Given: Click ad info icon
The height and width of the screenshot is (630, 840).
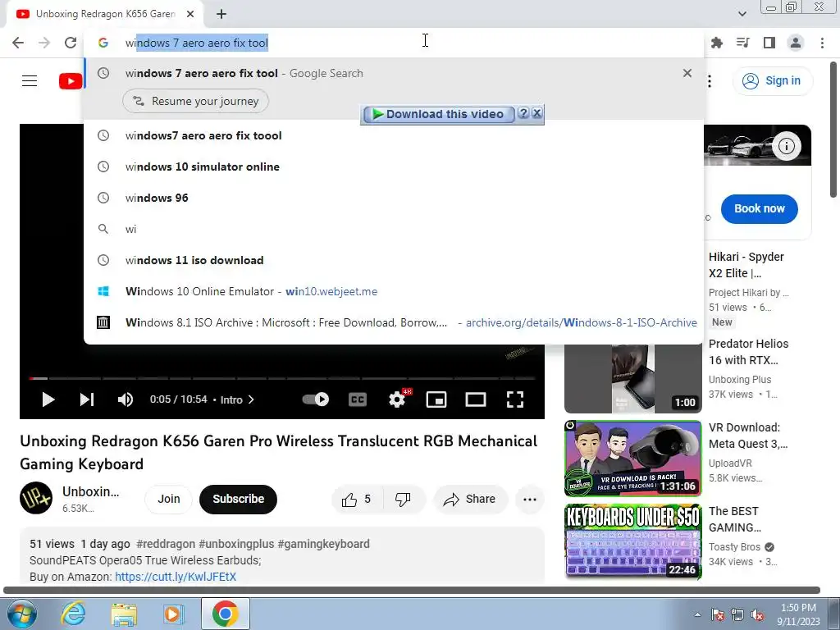Looking at the screenshot, I should [786, 146].
